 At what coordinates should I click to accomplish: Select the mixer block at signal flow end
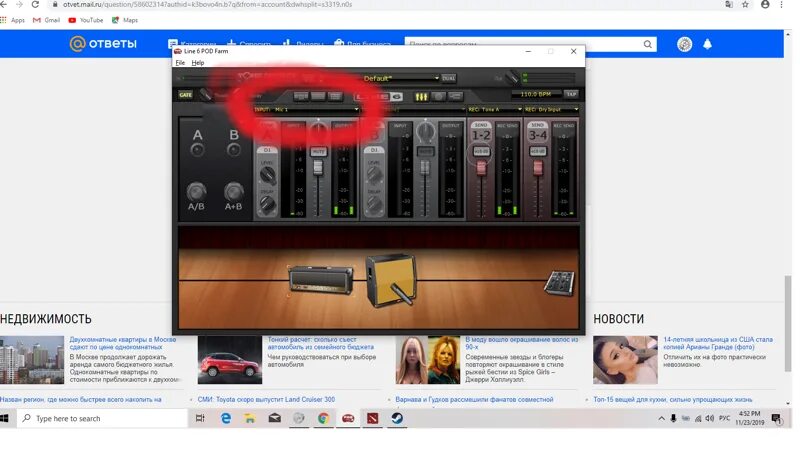560,283
